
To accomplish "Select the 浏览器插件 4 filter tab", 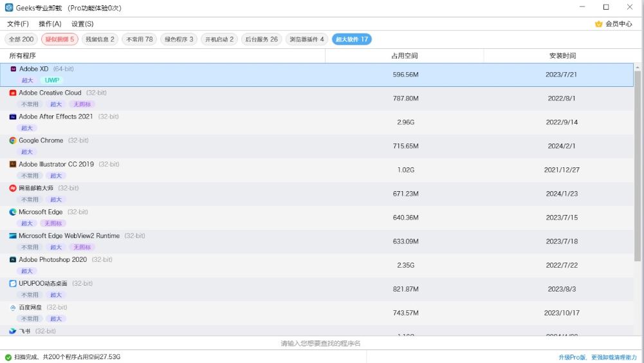I will click(306, 39).
